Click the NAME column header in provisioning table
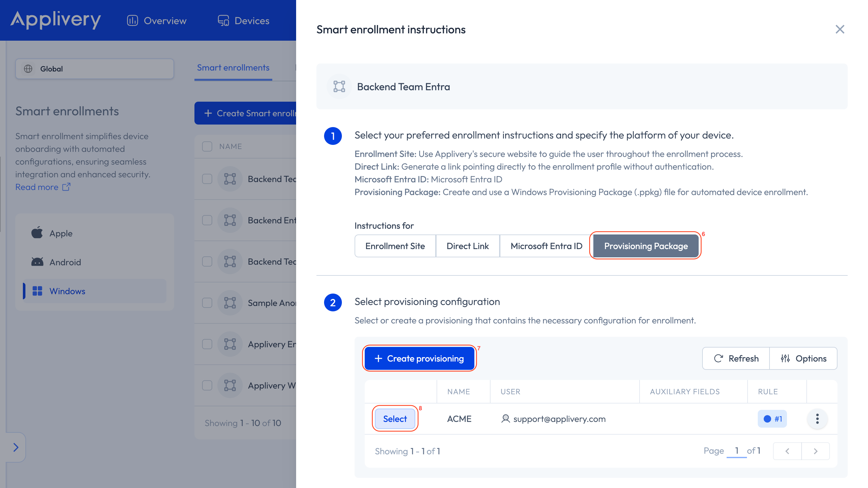 click(x=458, y=392)
